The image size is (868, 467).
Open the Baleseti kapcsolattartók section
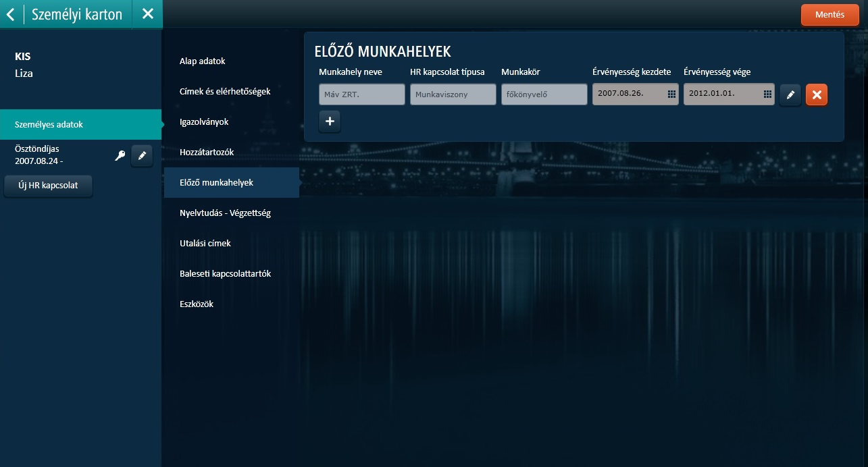[x=225, y=274]
